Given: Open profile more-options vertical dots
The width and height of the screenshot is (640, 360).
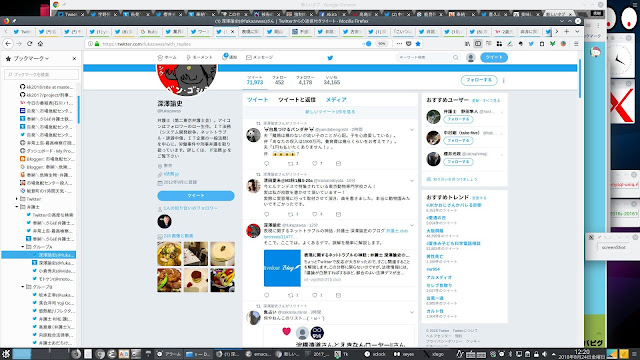Looking at the screenshot, I should (x=504, y=80).
